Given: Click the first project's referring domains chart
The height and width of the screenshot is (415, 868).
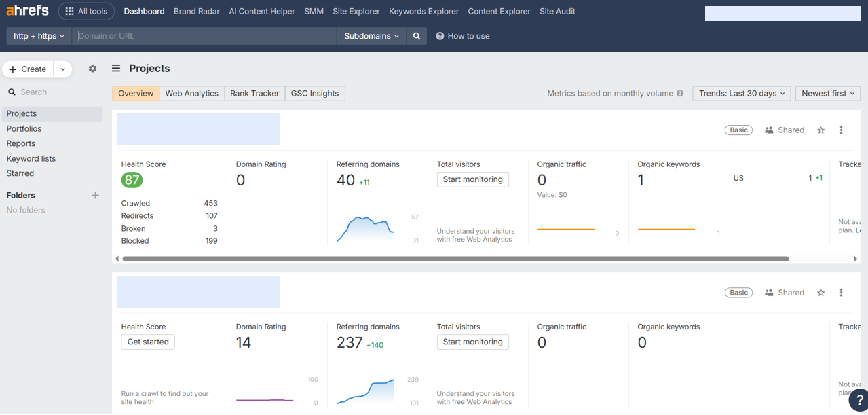Looking at the screenshot, I should (x=365, y=229).
